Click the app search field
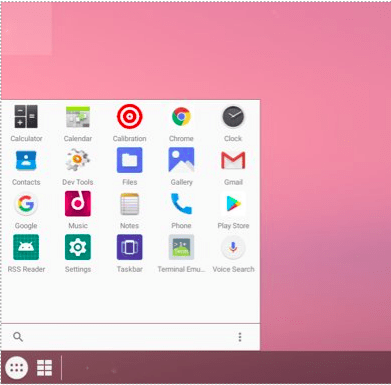This screenshot has width=391, height=385. 123,337
